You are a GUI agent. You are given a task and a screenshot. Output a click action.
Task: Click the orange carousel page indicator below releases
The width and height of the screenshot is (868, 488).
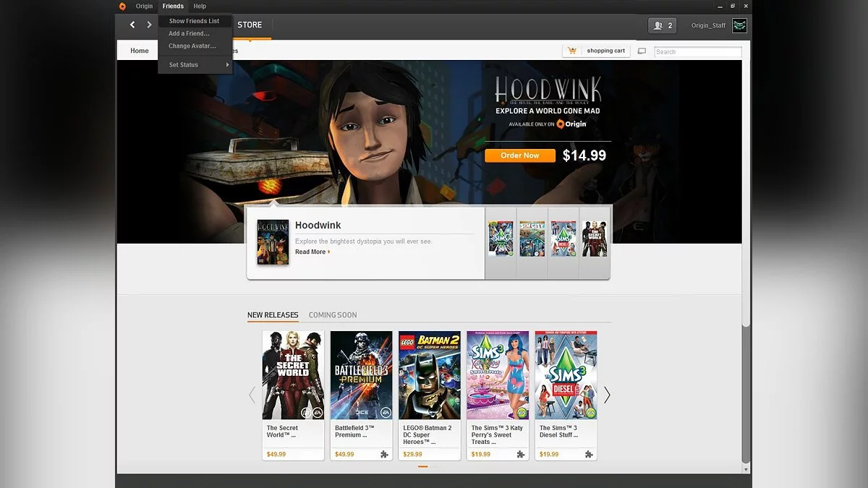[x=423, y=466]
